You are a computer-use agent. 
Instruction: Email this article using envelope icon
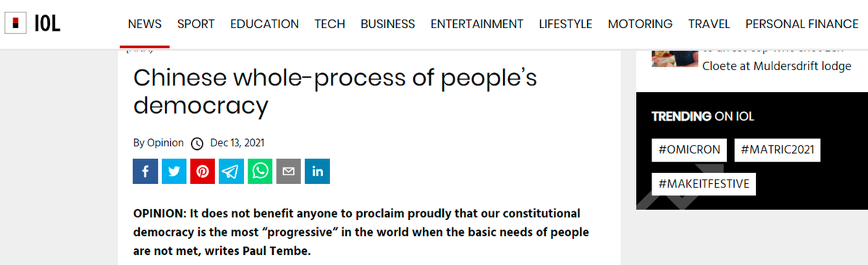[x=288, y=171]
